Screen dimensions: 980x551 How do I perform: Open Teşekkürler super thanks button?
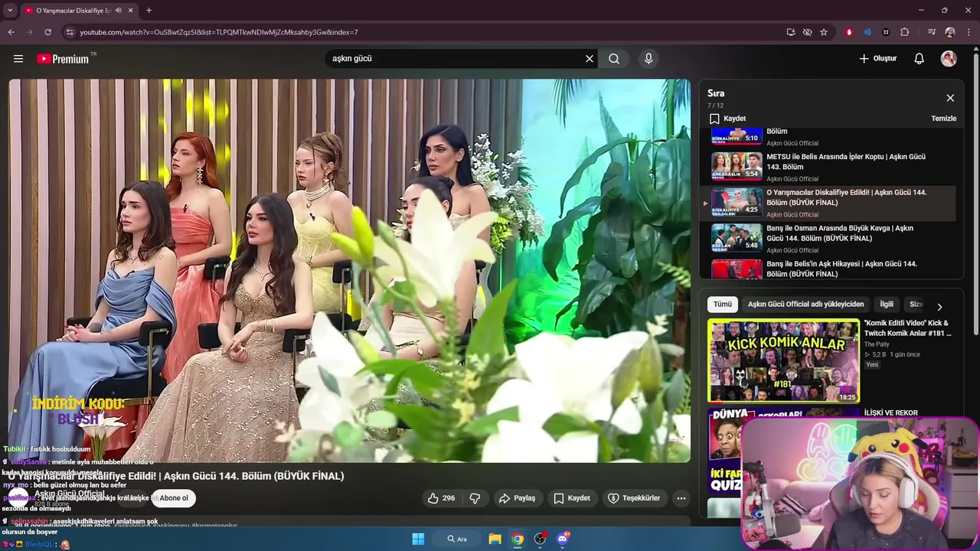[x=634, y=498]
